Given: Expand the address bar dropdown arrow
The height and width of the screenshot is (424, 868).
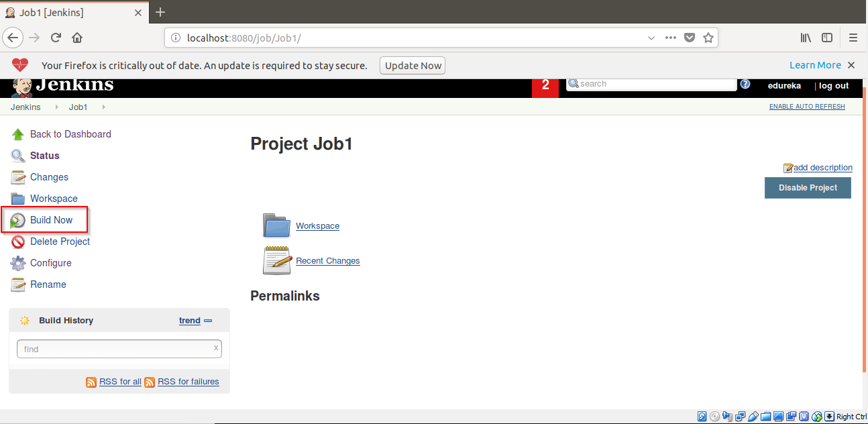Looking at the screenshot, I should pos(651,38).
